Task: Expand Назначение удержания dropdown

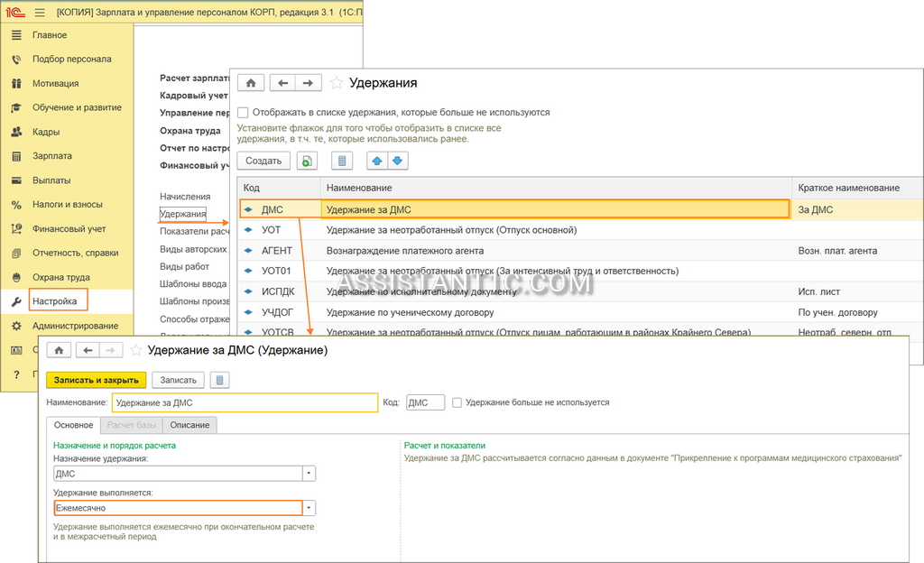Action: [x=309, y=474]
